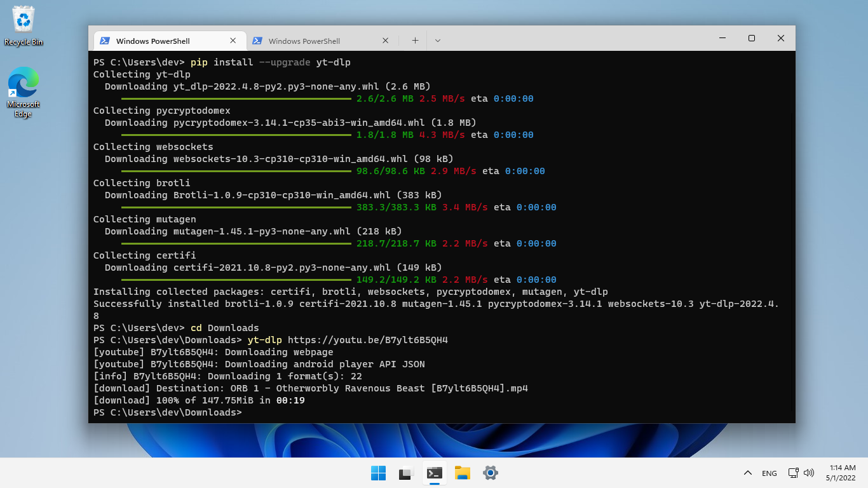Maximize the Windows Terminal window
This screenshot has width=868, height=488.
(x=752, y=38)
